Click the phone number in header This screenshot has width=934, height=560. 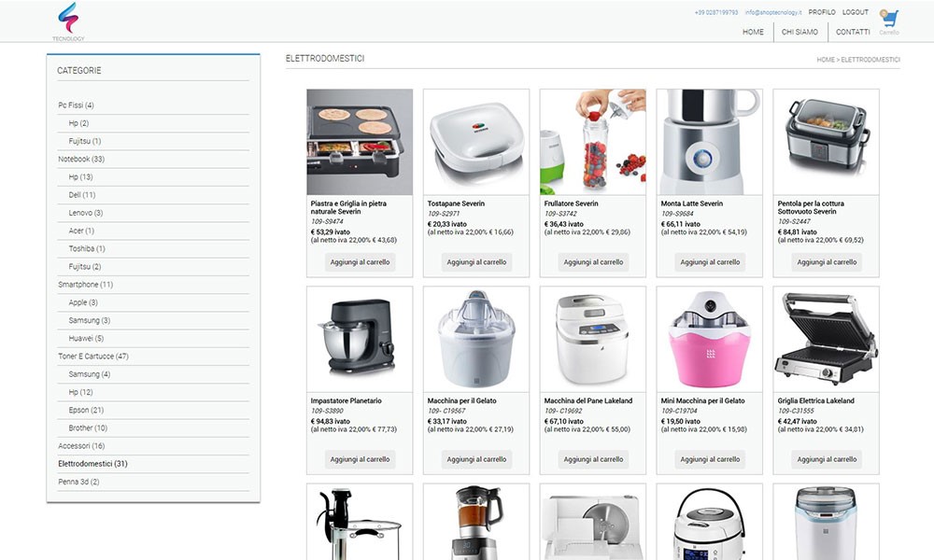(716, 12)
